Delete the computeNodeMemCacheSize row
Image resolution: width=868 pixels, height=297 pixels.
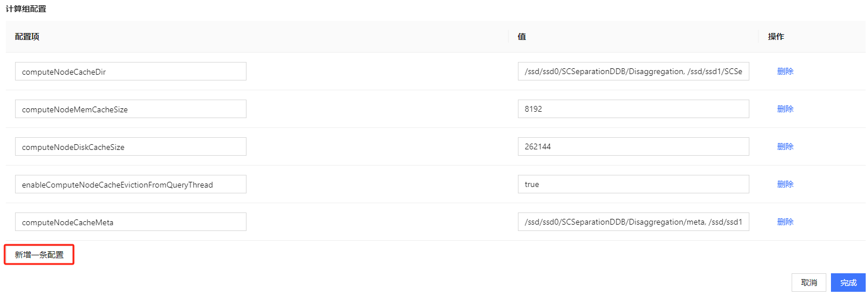point(785,109)
